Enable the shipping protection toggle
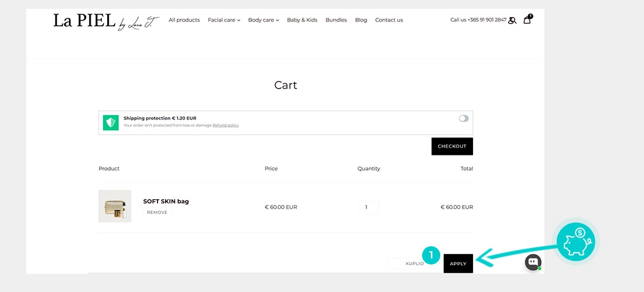Viewport: 644px width, 292px height. (464, 118)
